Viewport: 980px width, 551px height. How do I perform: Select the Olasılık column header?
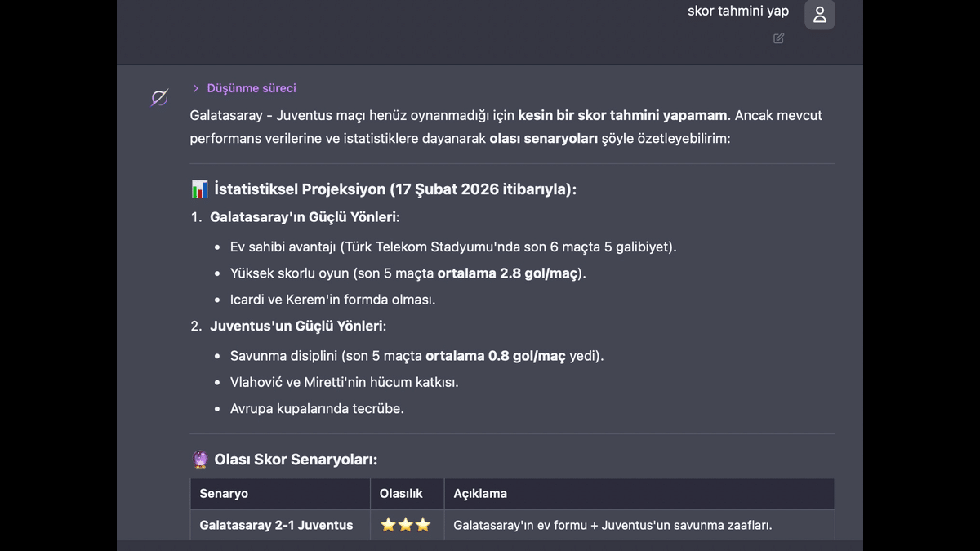pos(401,494)
